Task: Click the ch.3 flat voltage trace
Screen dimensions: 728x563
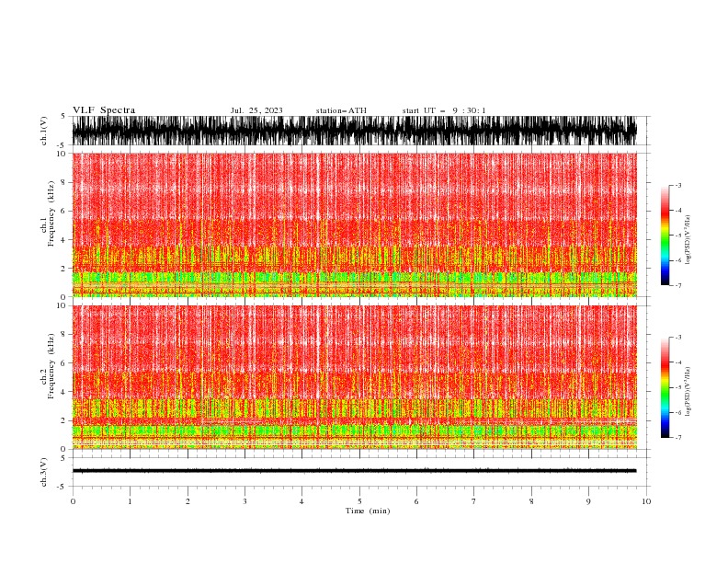Action: tap(354, 471)
